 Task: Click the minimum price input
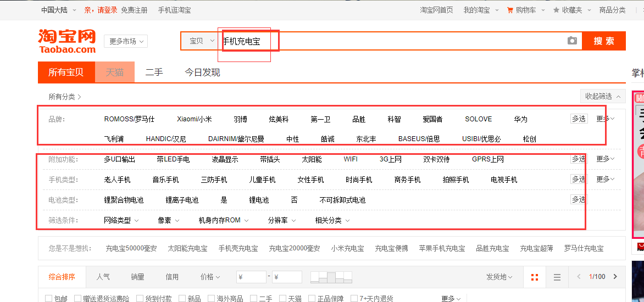coord(251,277)
